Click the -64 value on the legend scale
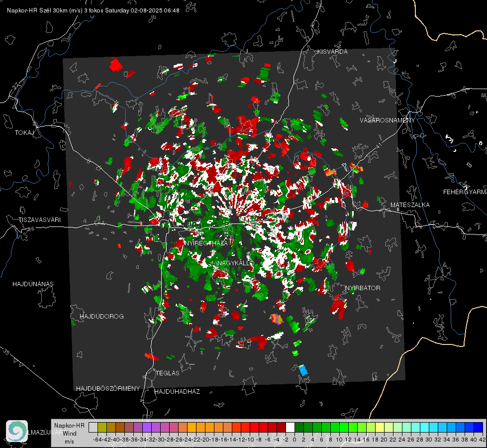 click(97, 440)
